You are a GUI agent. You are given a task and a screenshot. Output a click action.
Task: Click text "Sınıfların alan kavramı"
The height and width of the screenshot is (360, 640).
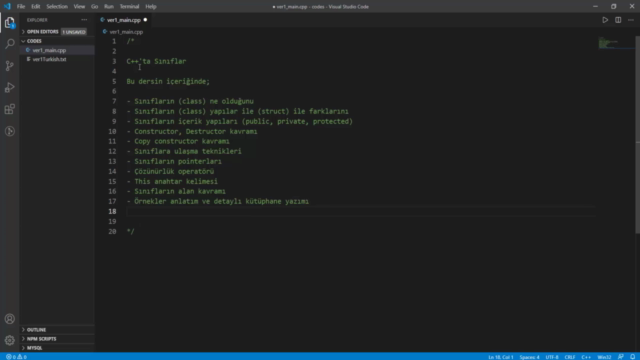coord(180,191)
